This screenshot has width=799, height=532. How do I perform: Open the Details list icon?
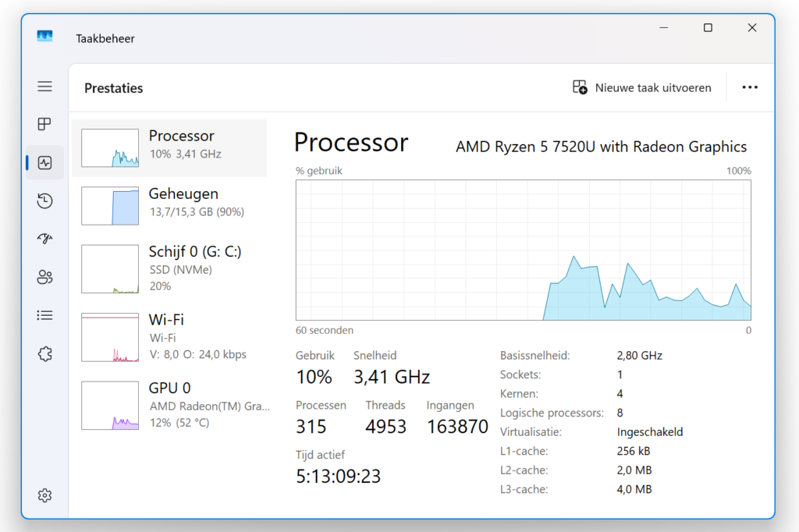(x=44, y=315)
